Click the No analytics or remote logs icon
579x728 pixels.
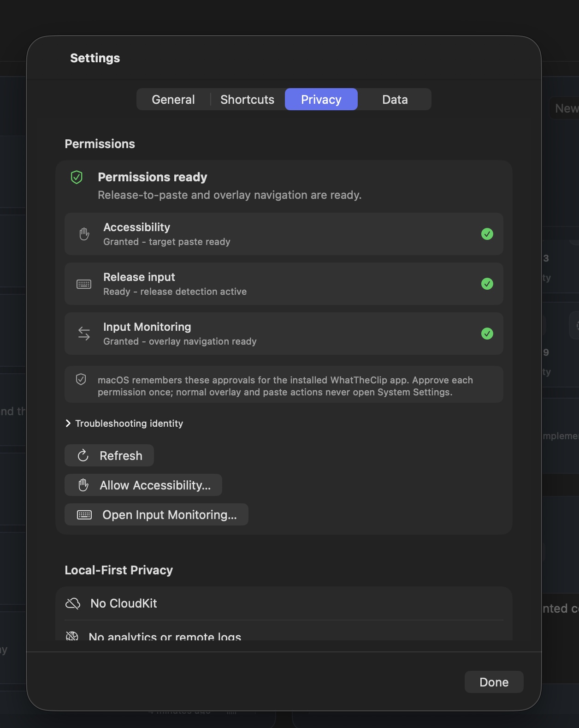point(72,636)
